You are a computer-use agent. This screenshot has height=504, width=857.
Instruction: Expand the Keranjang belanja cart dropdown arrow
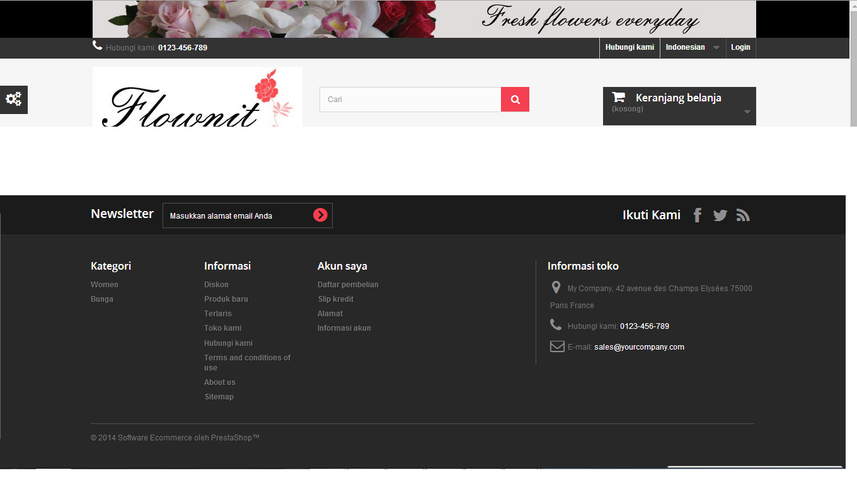click(x=747, y=112)
